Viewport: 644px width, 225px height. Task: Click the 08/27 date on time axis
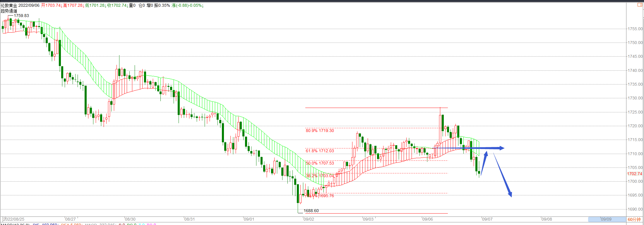70,219
